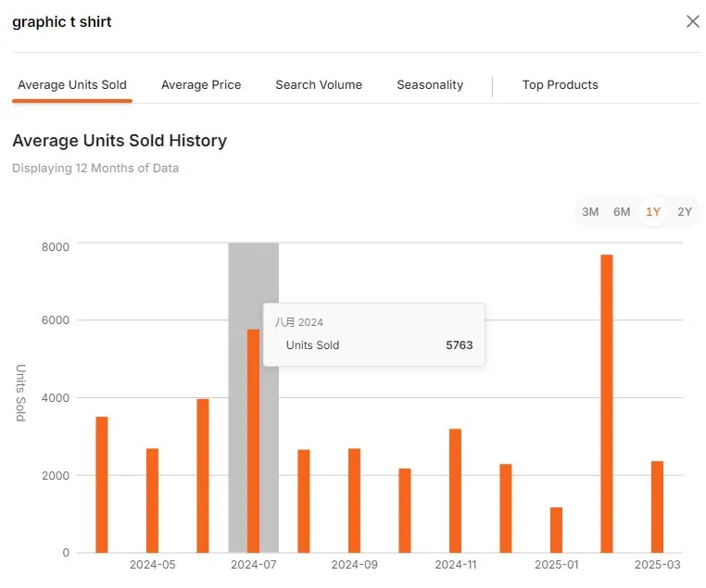Expand the chart range to 2Y
Image resolution: width=706 pixels, height=588 pixels.
(x=685, y=211)
